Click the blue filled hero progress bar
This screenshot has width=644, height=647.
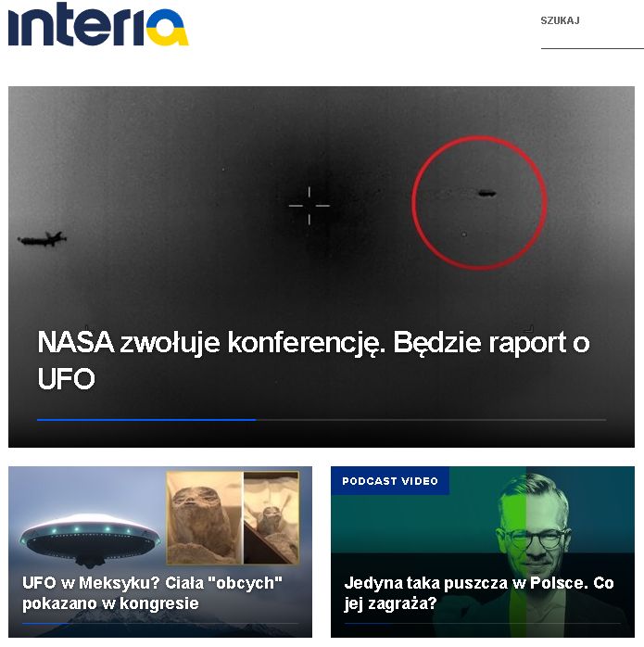click(x=146, y=420)
